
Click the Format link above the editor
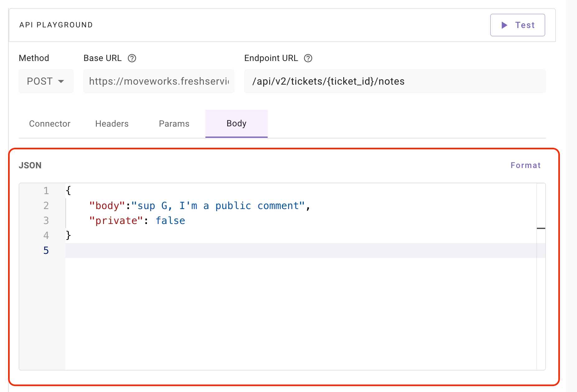point(525,165)
